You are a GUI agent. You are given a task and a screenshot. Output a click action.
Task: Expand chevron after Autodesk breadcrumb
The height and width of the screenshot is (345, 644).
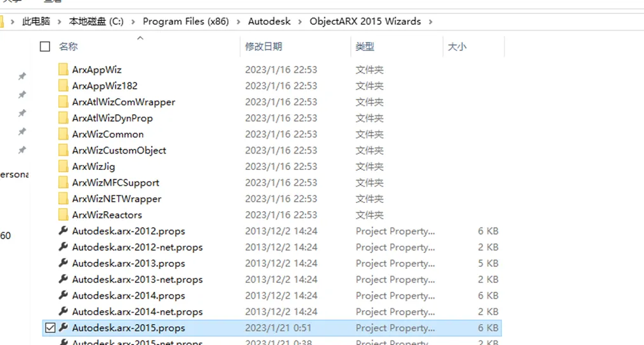[300, 22]
